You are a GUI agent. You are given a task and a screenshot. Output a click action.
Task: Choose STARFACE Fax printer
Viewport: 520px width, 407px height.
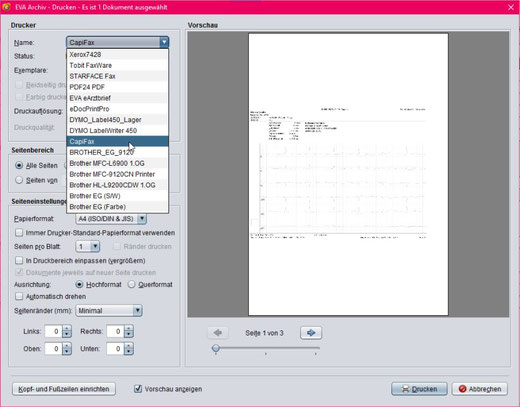(117, 76)
